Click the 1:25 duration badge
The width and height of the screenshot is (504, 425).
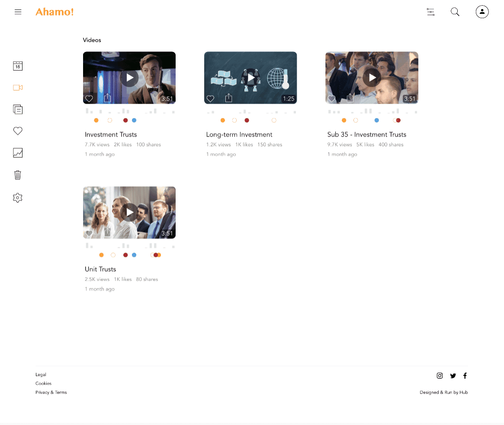click(289, 99)
